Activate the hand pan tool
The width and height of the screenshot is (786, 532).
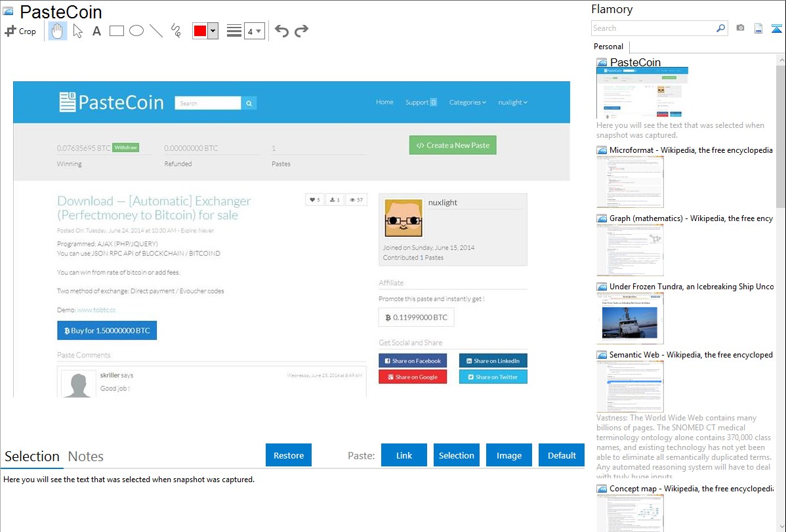pos(58,31)
